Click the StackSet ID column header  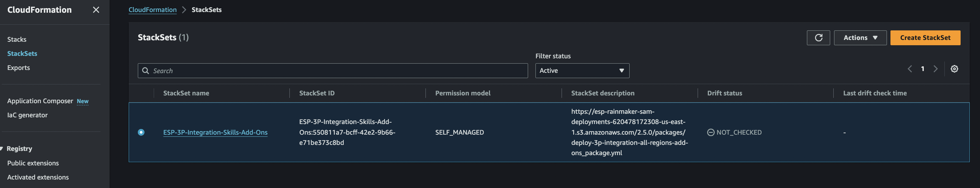pyautogui.click(x=317, y=93)
